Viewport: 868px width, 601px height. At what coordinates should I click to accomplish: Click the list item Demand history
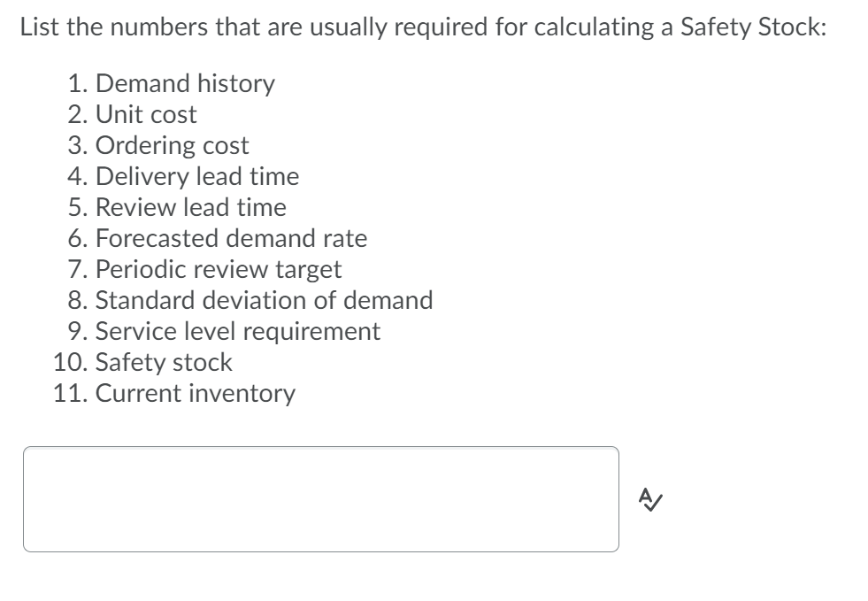click(186, 84)
